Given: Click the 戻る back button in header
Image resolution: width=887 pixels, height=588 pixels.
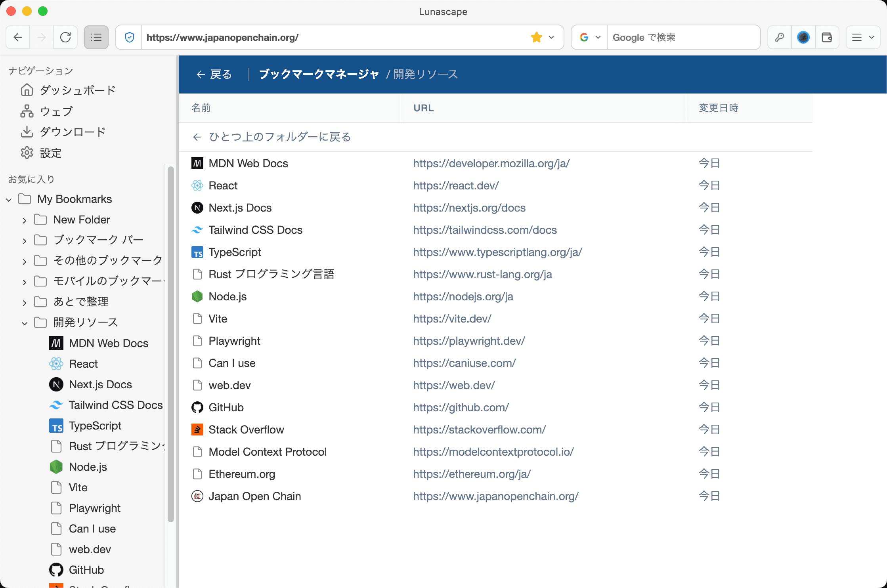Looking at the screenshot, I should (214, 74).
